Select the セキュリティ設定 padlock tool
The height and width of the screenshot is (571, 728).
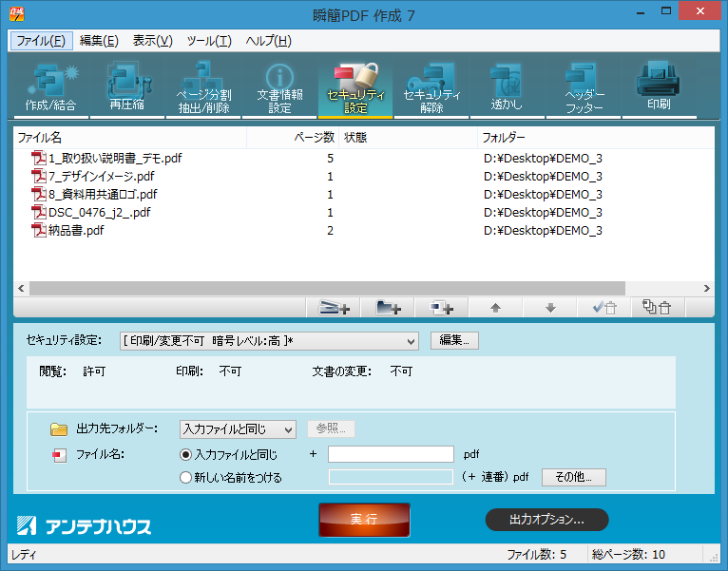pos(355,88)
